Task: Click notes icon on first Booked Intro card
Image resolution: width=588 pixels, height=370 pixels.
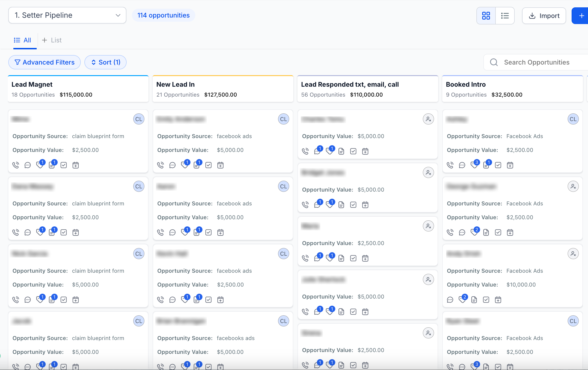Action: coord(486,165)
